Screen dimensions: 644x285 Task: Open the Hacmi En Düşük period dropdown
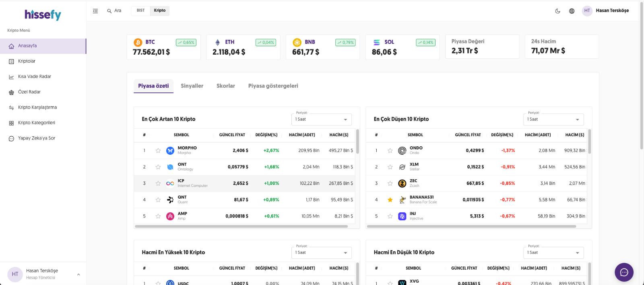(553, 253)
